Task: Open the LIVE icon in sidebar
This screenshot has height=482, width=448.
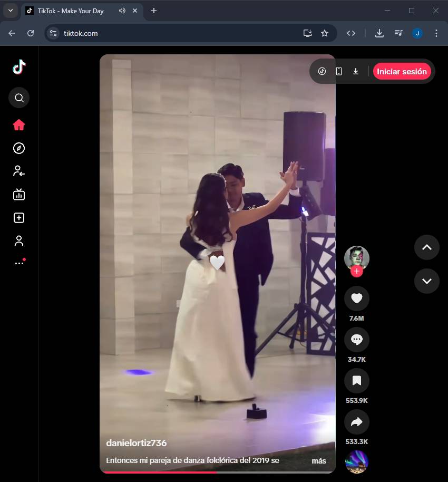Action: [19, 195]
